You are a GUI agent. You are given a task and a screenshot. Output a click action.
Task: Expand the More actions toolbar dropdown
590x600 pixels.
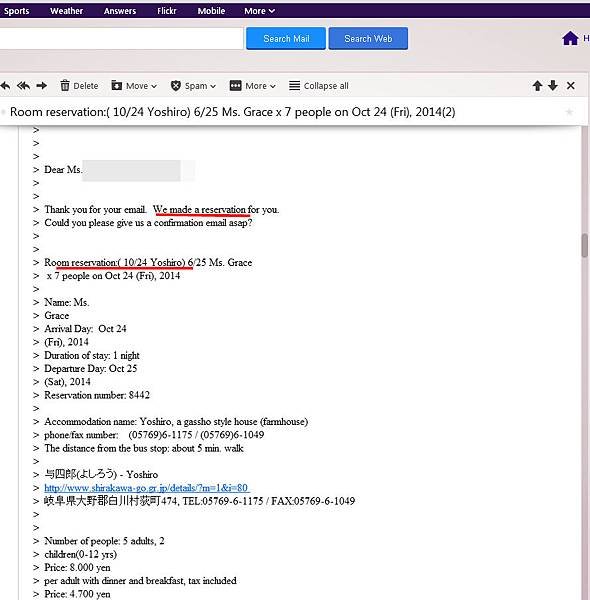click(253, 86)
